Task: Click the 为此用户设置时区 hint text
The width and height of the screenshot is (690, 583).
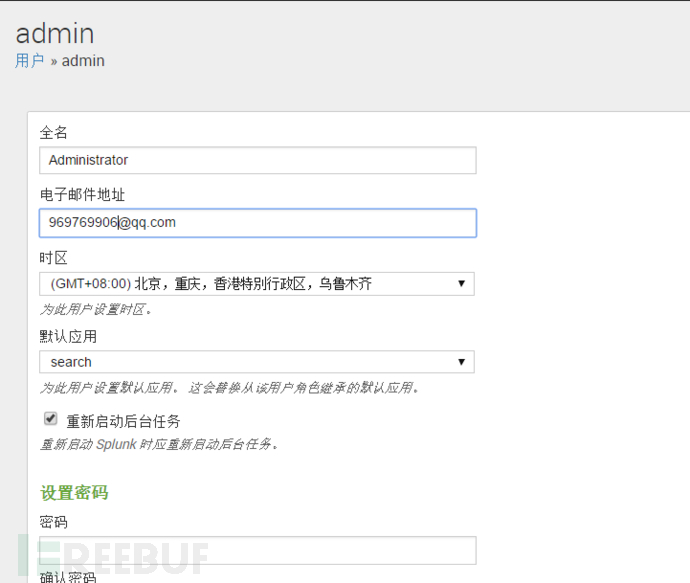Action: coord(96,310)
